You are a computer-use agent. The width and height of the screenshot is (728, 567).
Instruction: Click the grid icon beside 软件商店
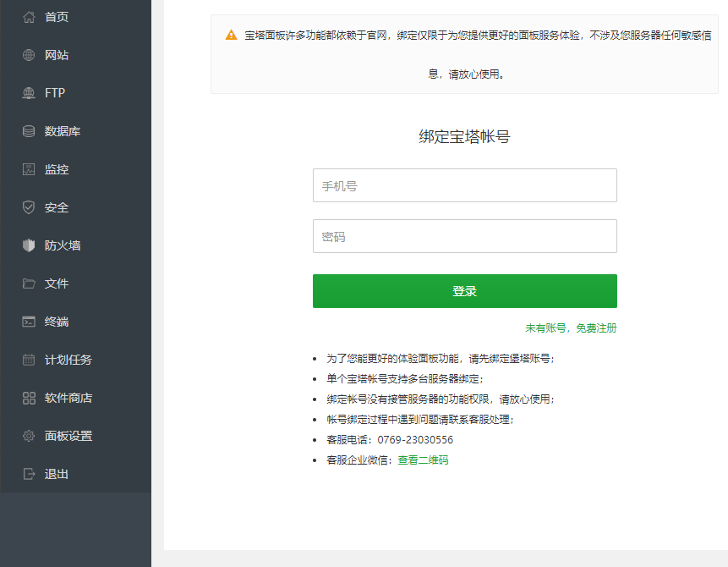tap(29, 398)
